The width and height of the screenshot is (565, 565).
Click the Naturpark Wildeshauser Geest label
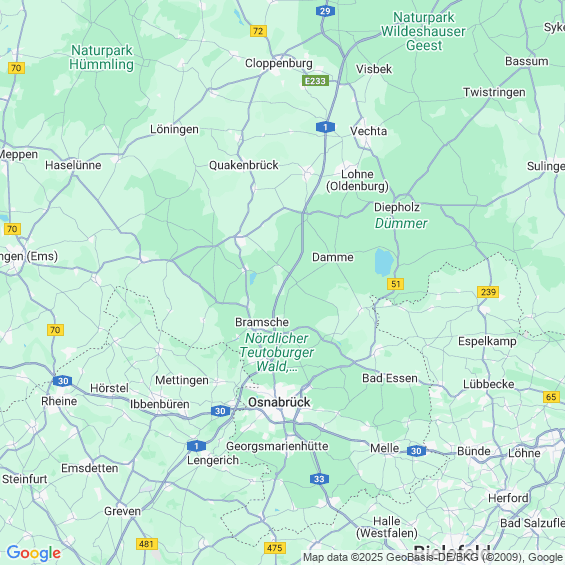point(424,31)
